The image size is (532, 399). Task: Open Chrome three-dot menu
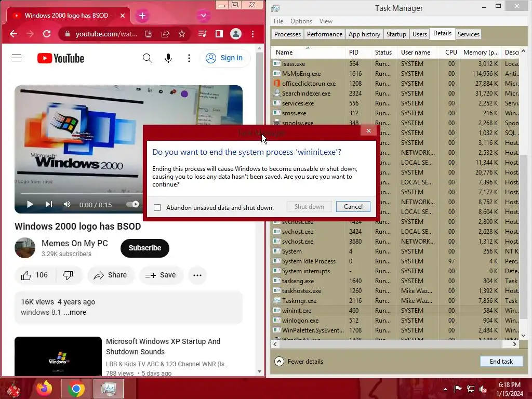tap(252, 34)
